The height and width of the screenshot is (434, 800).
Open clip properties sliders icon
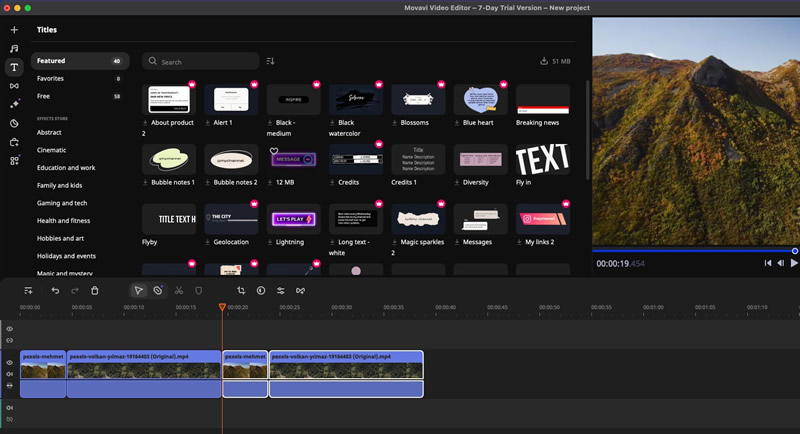click(x=281, y=291)
